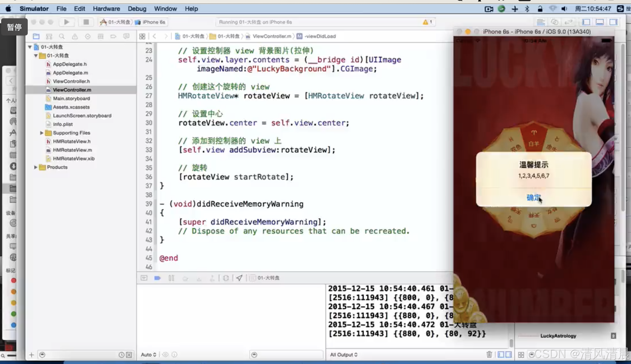Click the volume icon in menu bar
Screen dimensions: 631x364
tap(564, 9)
